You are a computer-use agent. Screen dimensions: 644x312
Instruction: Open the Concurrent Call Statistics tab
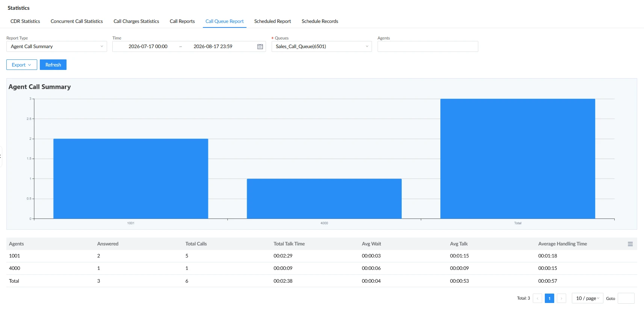tap(77, 21)
